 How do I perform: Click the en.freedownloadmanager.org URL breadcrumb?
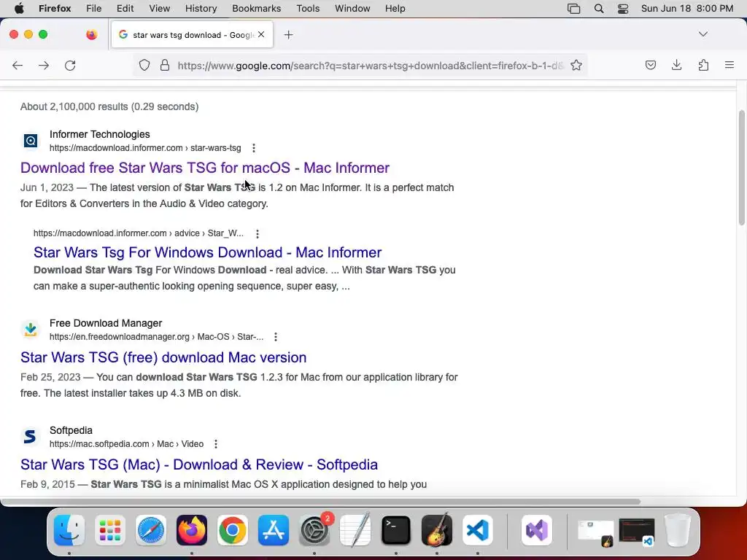click(156, 337)
